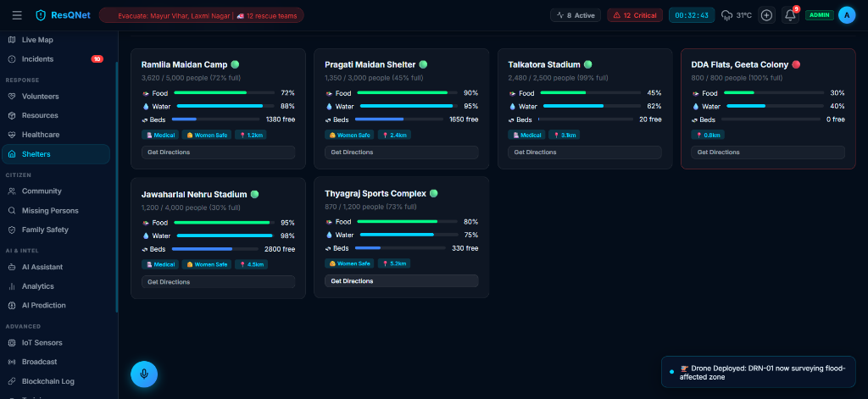Activate the floating microphone button
Image resolution: width=868 pixels, height=399 pixels.
click(144, 374)
